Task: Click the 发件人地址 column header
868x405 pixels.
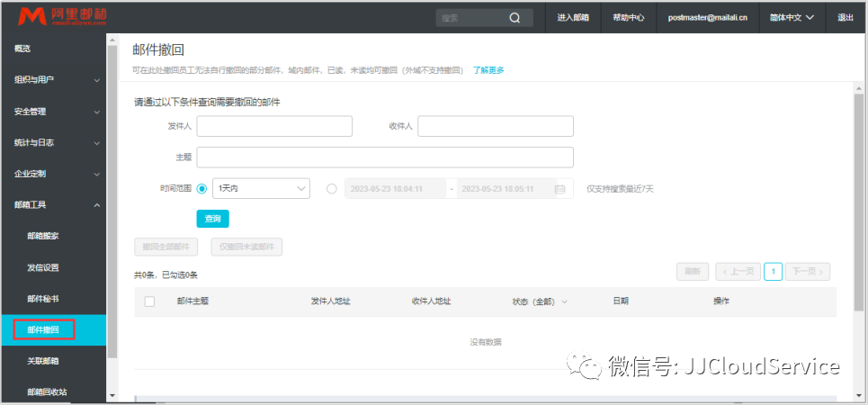Action: click(331, 301)
